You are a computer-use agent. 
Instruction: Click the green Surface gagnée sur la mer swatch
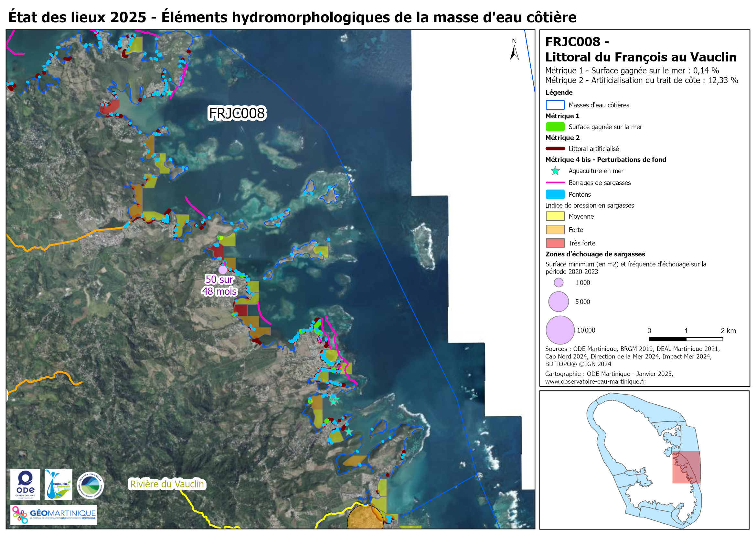(x=555, y=127)
